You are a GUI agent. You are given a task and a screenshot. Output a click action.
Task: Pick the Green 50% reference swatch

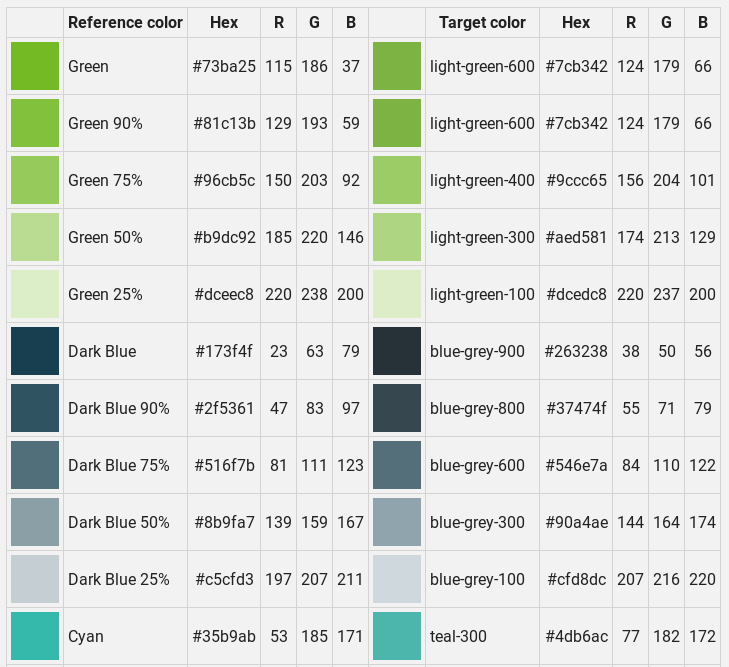coord(35,237)
